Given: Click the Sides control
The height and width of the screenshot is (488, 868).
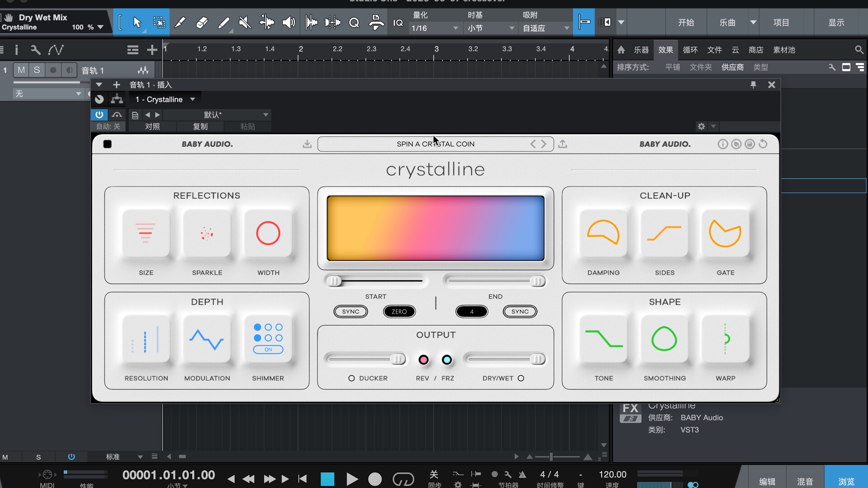Looking at the screenshot, I should coord(665,234).
